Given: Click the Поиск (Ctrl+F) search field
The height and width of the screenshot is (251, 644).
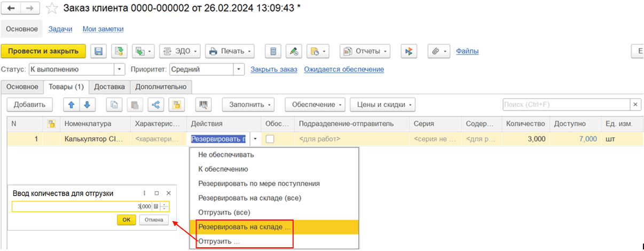Looking at the screenshot, I should click(x=566, y=105).
